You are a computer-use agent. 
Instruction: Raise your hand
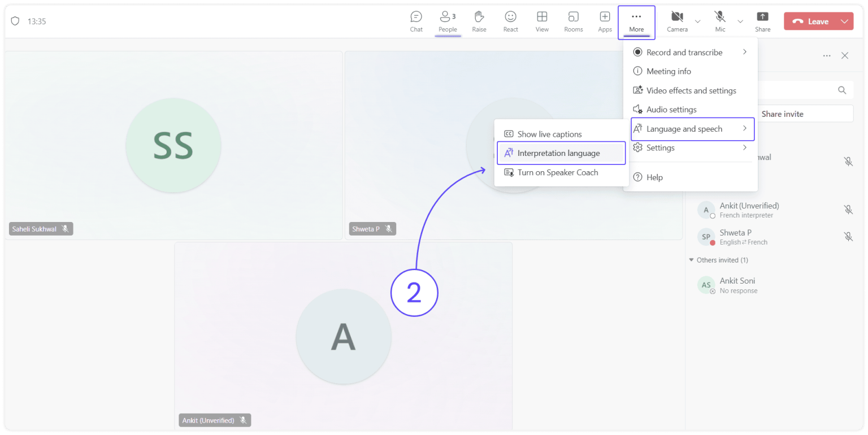pos(479,21)
